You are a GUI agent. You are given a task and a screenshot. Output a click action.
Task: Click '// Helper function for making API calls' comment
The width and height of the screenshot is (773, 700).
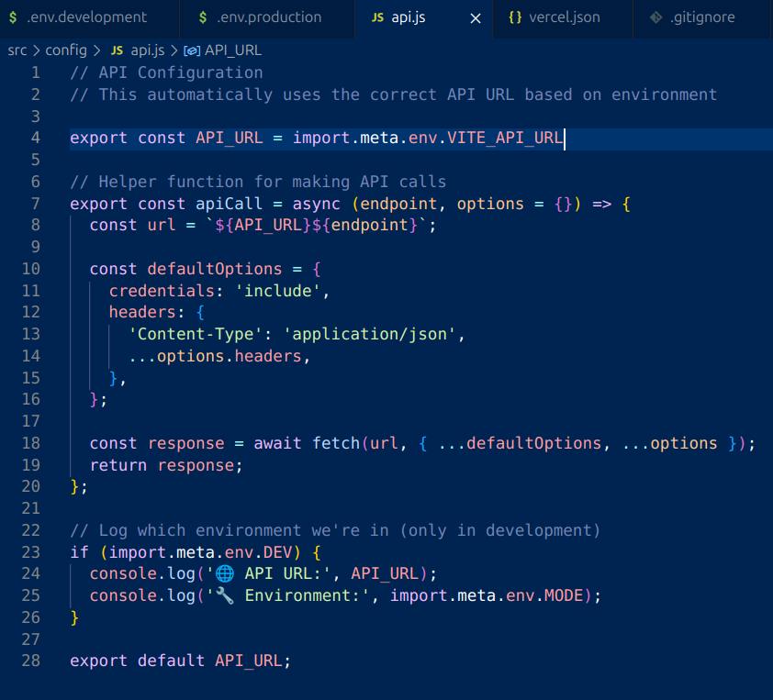click(x=258, y=182)
